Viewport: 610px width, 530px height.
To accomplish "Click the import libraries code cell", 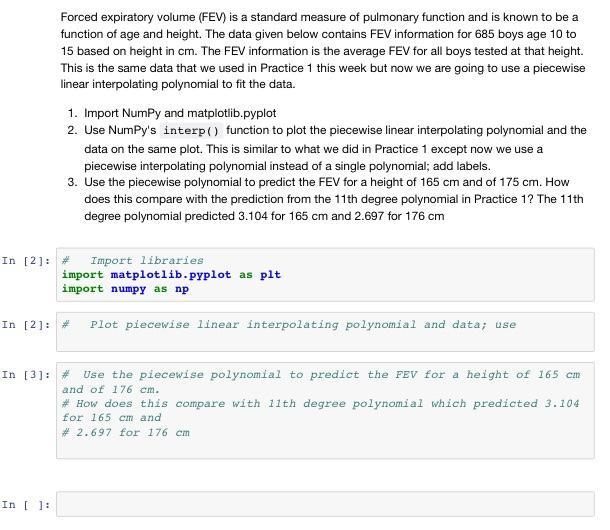I will point(325,275).
